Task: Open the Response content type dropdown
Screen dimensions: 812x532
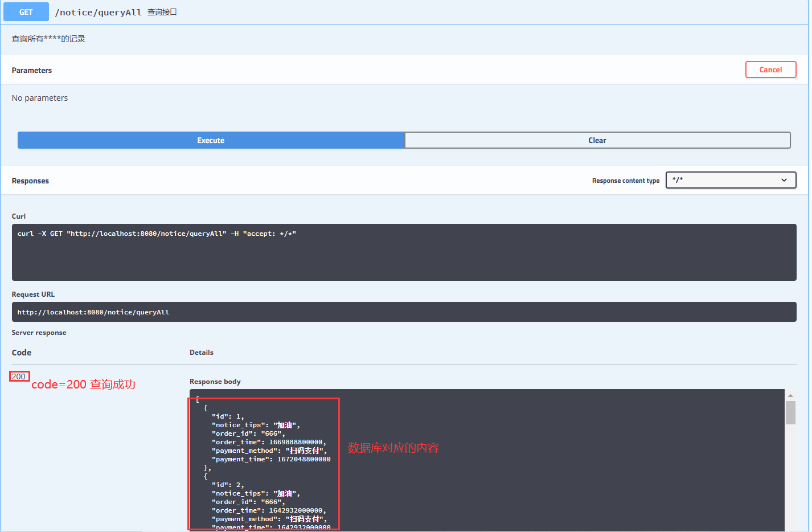Action: [731, 180]
